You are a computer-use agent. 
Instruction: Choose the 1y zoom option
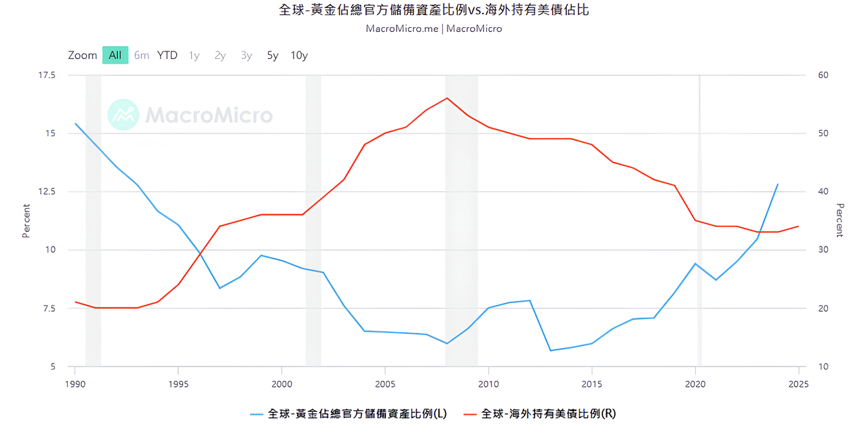click(194, 56)
